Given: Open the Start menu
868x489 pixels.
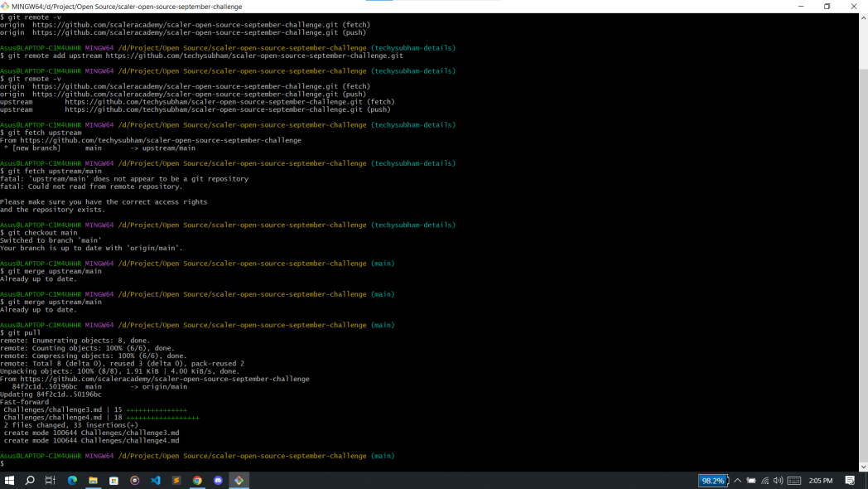Looking at the screenshot, I should click(x=10, y=480).
